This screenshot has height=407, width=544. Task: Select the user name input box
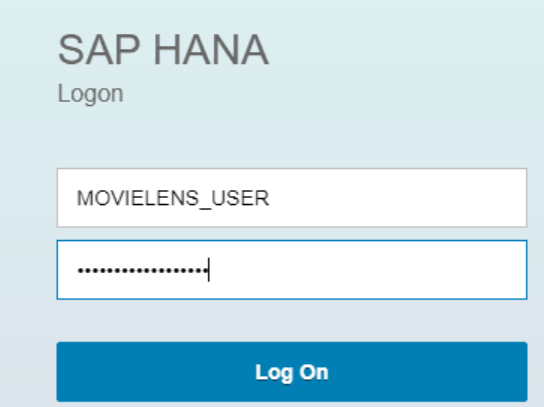(x=292, y=198)
